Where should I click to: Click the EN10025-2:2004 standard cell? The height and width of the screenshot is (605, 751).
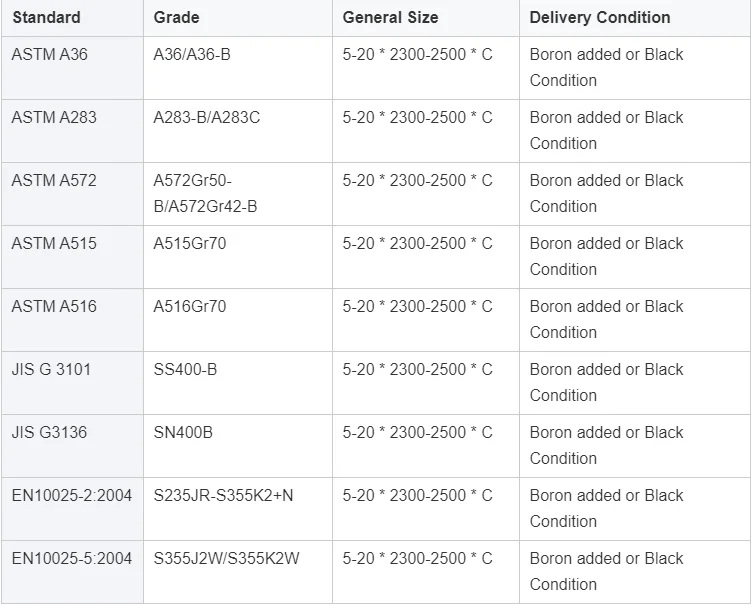[x=72, y=495]
